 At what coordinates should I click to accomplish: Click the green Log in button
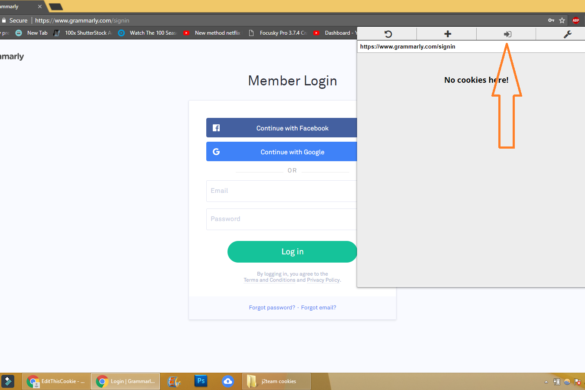tap(292, 252)
